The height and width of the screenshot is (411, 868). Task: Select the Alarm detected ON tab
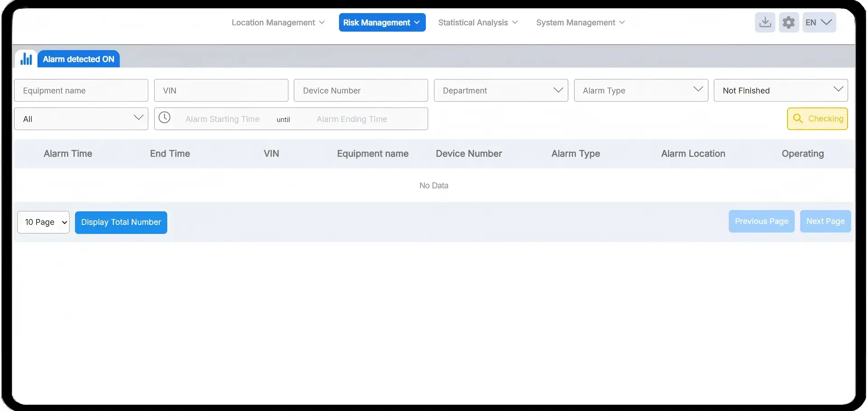click(x=78, y=59)
